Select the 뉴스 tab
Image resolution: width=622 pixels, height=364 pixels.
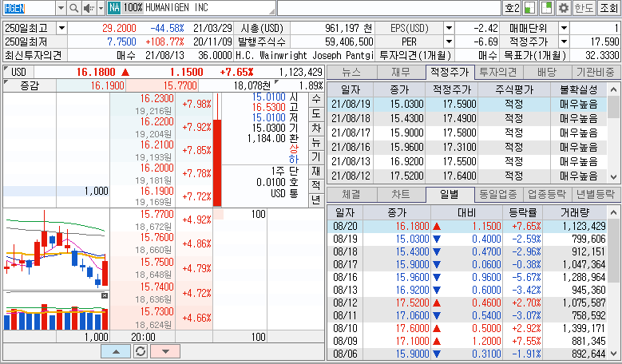[351, 72]
